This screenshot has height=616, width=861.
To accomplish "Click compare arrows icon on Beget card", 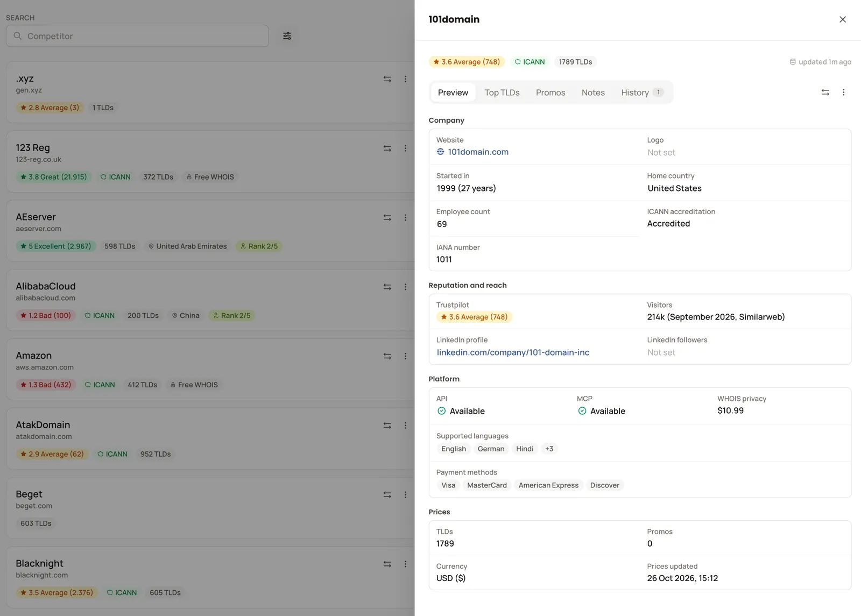I will coord(387,495).
